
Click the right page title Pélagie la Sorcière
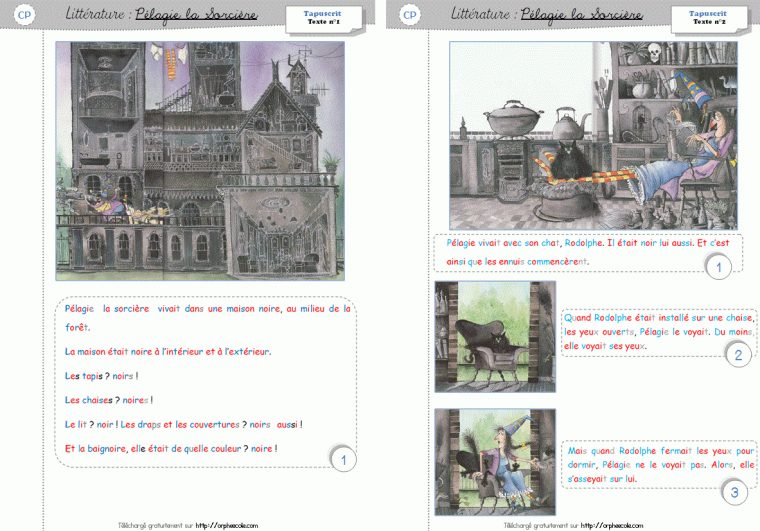click(582, 15)
